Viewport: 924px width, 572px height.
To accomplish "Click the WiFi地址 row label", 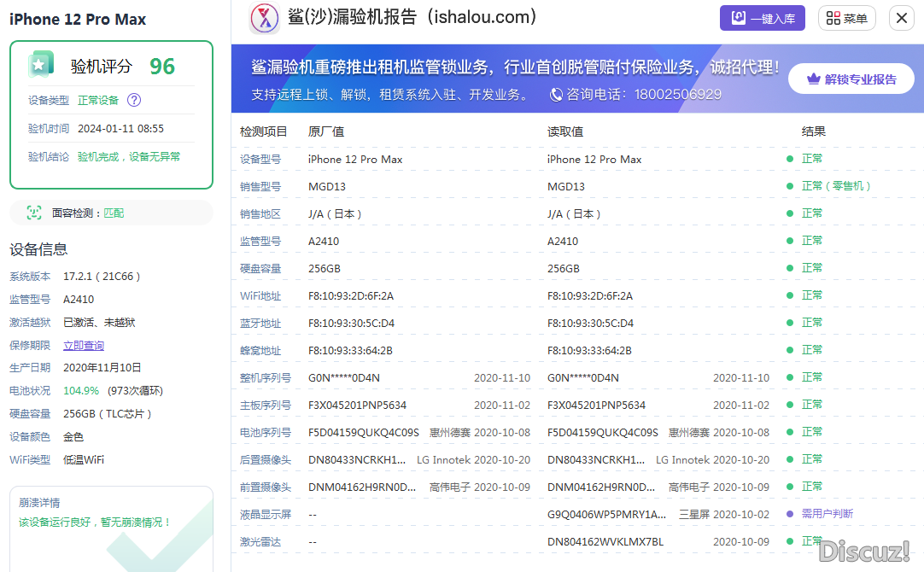I will coord(260,295).
